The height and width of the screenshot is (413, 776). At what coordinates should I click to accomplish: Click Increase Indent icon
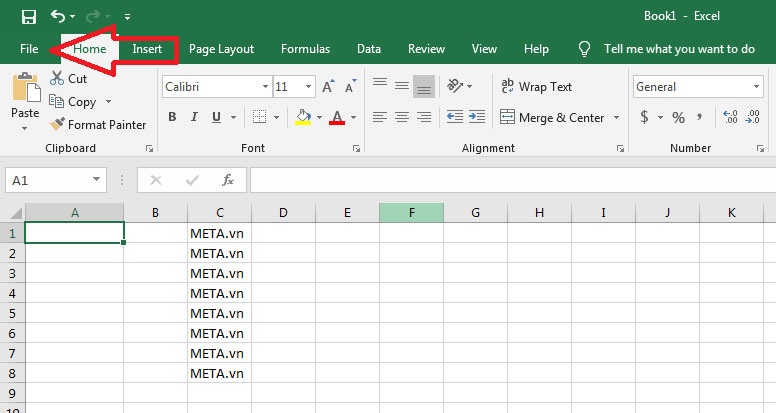tap(477, 117)
